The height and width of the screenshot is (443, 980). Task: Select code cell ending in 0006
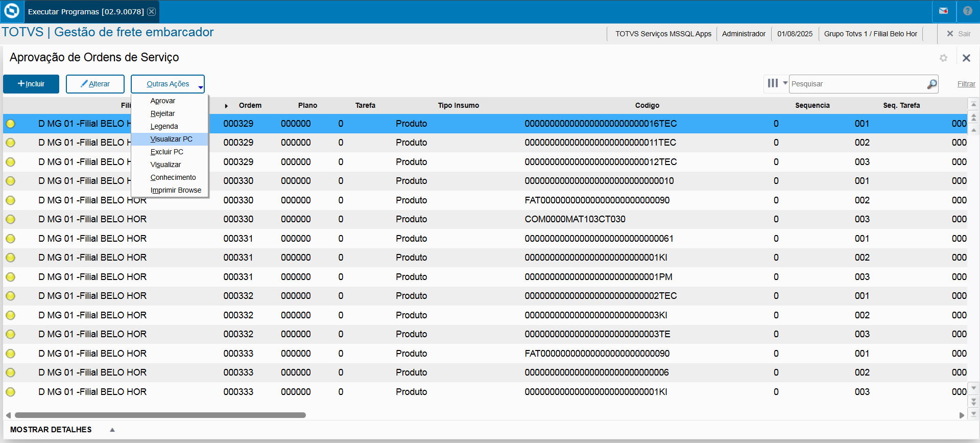coord(596,372)
